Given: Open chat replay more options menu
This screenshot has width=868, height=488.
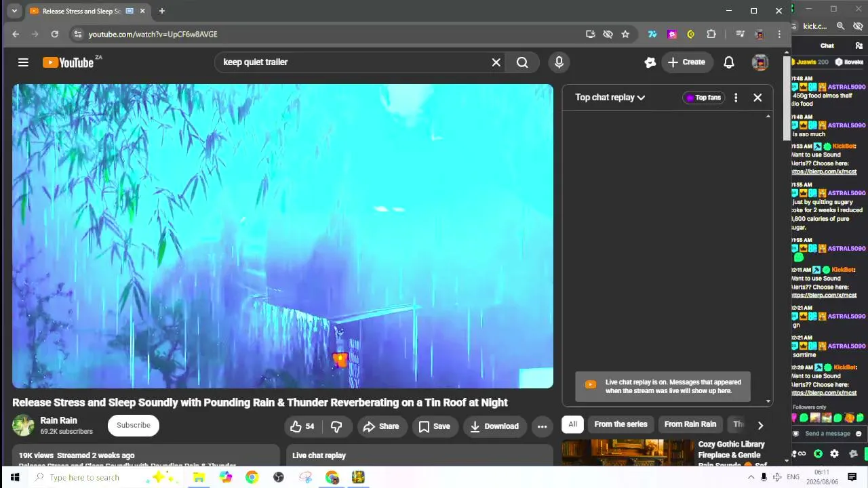Looking at the screenshot, I should (x=736, y=98).
